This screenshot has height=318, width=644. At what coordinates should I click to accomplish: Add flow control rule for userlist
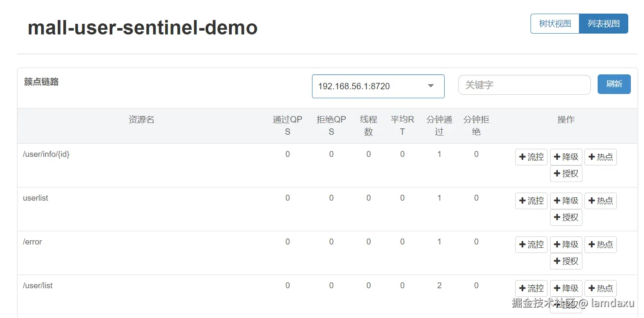pos(531,201)
